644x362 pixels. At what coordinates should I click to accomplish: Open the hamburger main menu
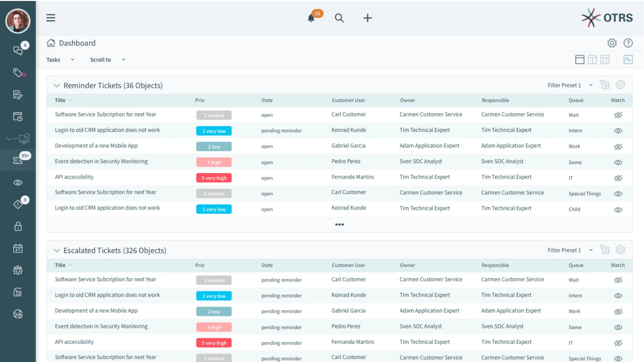click(51, 18)
